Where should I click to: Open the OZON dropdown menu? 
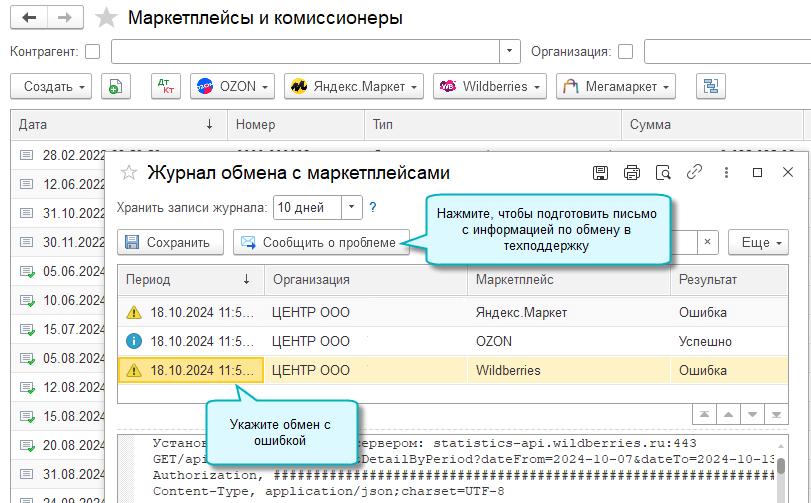(x=232, y=86)
